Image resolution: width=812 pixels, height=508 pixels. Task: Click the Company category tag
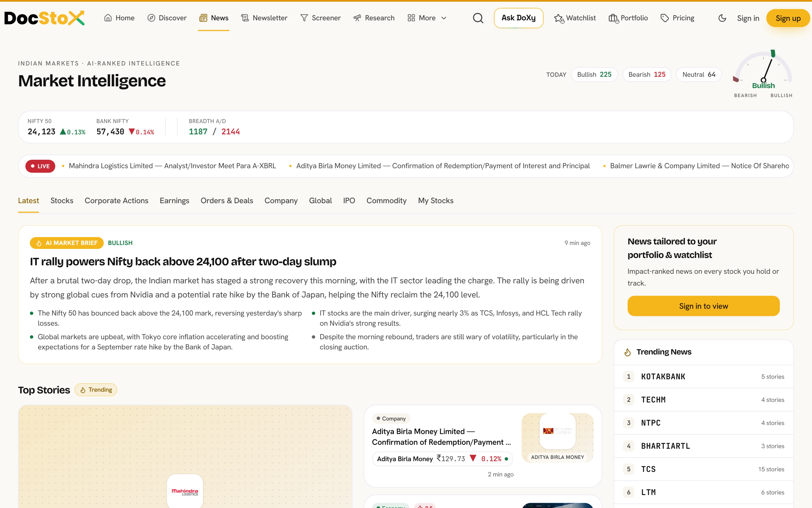pyautogui.click(x=391, y=419)
